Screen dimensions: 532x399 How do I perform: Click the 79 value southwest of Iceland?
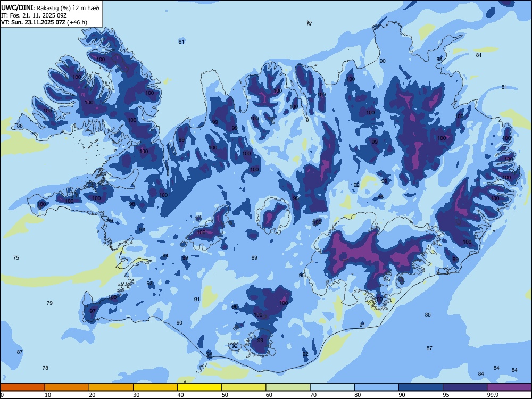pyautogui.click(x=49, y=303)
